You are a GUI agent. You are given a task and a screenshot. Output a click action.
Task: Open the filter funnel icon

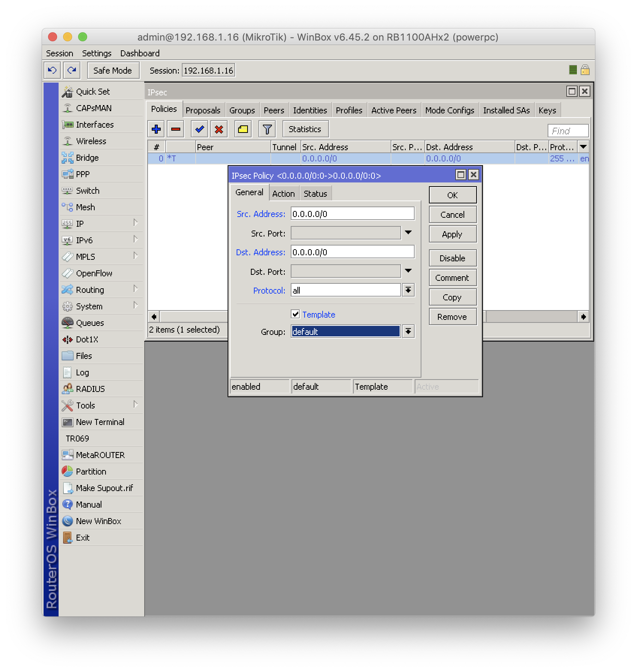[x=267, y=130]
